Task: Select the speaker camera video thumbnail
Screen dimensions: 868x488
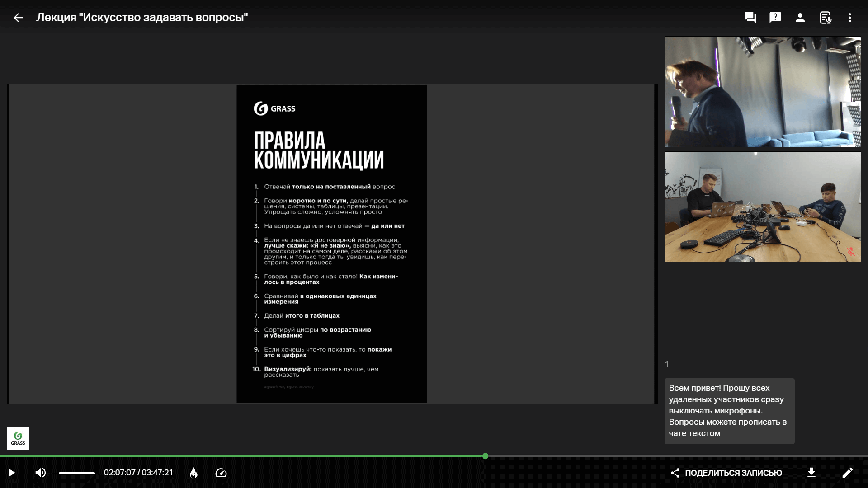Action: tap(763, 92)
